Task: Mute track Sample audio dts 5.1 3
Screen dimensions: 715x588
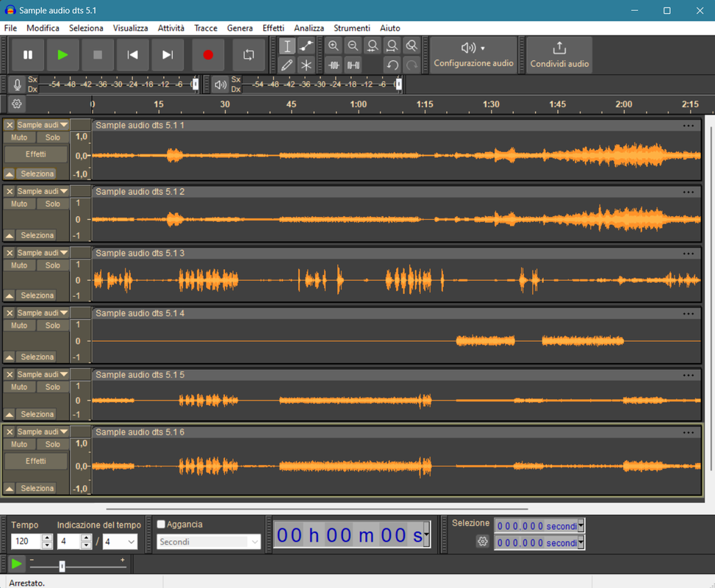Action: coord(18,265)
